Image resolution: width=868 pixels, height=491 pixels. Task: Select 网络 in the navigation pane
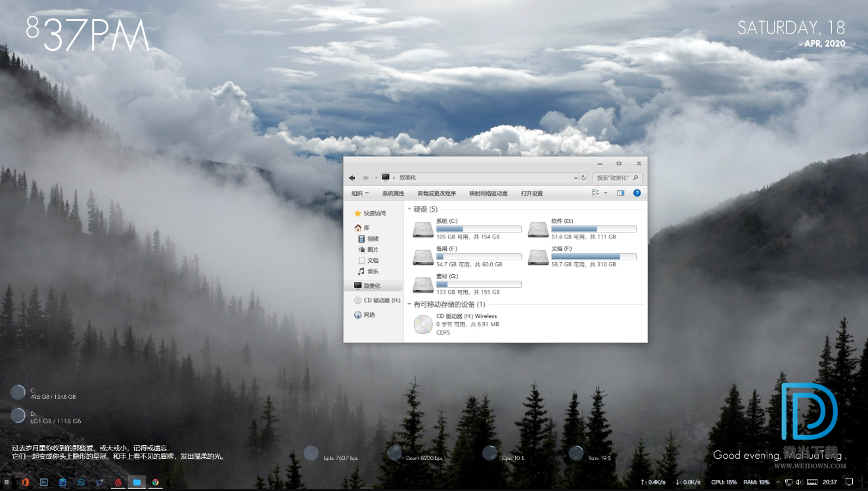[x=365, y=315]
